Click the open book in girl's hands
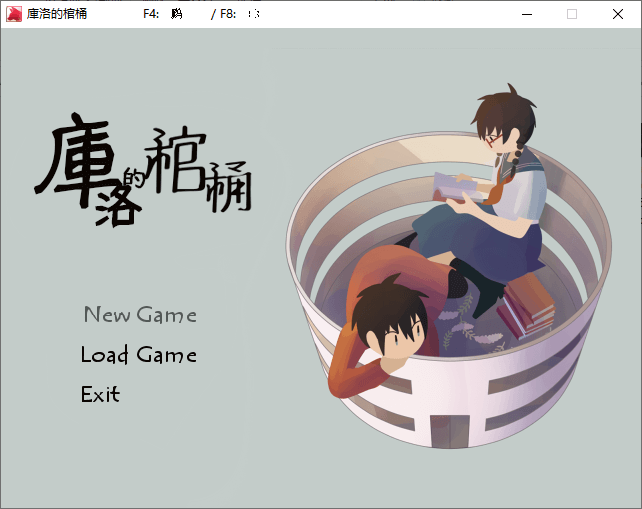Viewport: 642px width, 509px height. click(453, 188)
